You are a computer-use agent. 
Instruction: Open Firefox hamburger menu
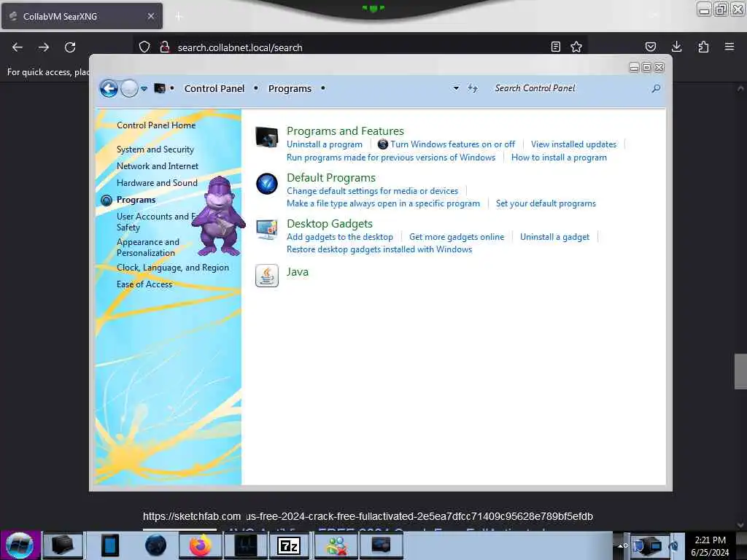click(x=729, y=47)
